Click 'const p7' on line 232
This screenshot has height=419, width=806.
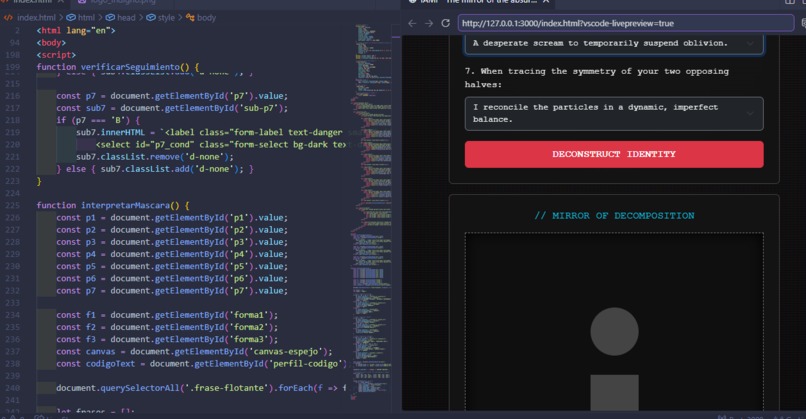172,291
